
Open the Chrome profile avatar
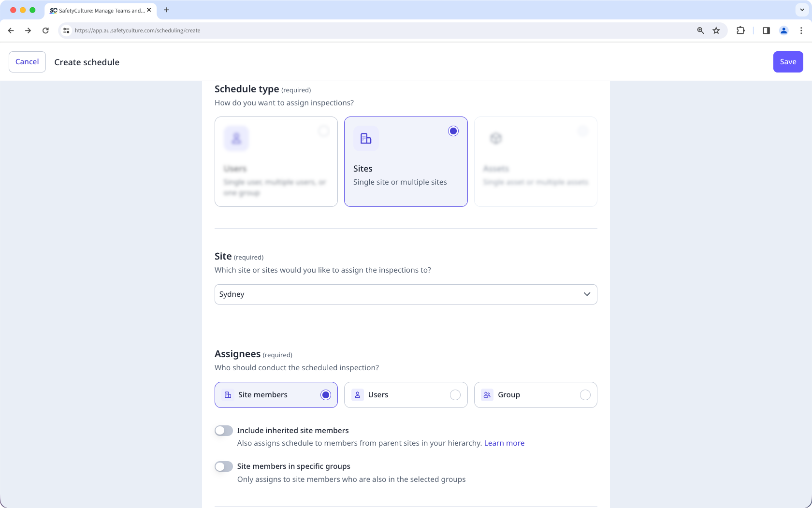783,30
